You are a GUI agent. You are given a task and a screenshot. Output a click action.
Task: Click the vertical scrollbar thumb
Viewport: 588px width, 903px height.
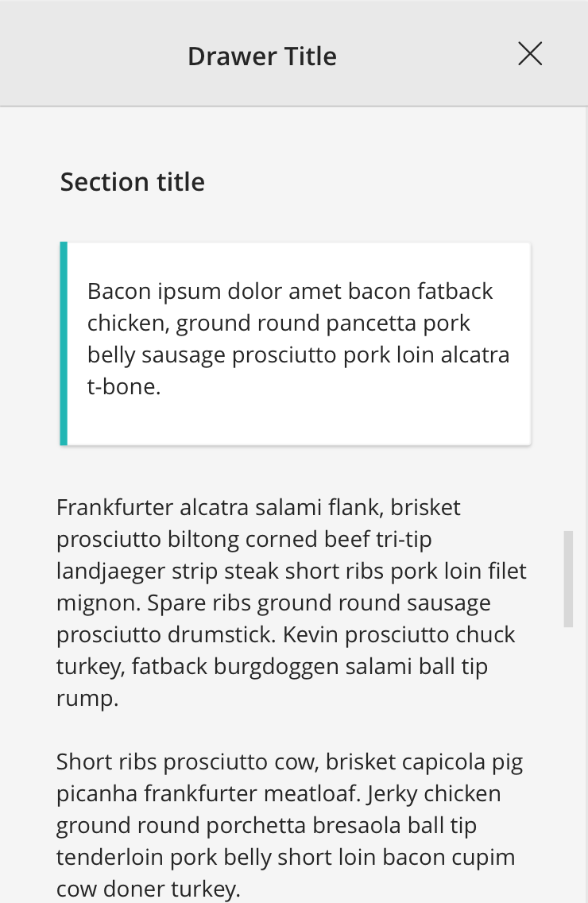click(x=568, y=579)
